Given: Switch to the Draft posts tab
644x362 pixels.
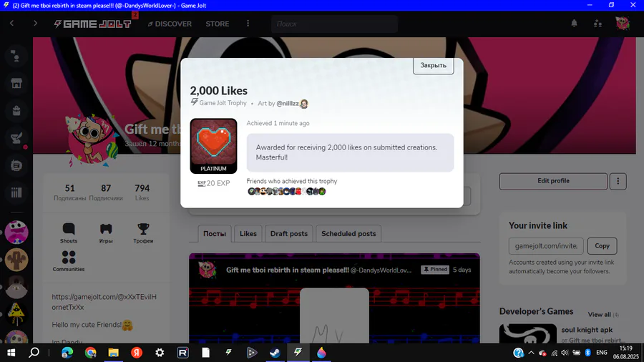Looking at the screenshot, I should (289, 233).
